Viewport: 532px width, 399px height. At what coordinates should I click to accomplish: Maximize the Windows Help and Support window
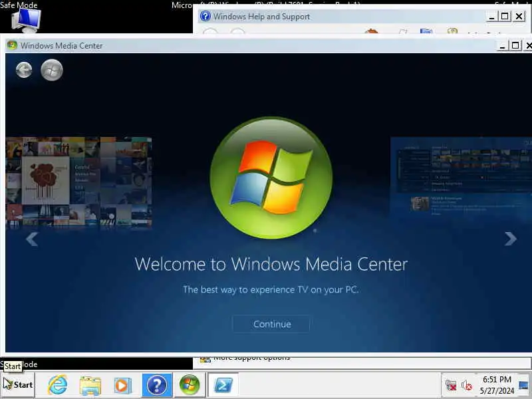[x=505, y=16]
